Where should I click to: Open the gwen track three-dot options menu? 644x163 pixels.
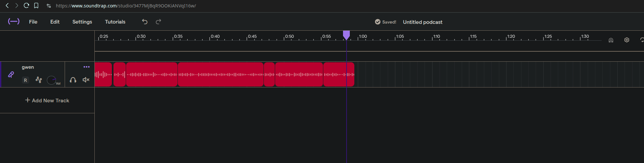(x=86, y=67)
